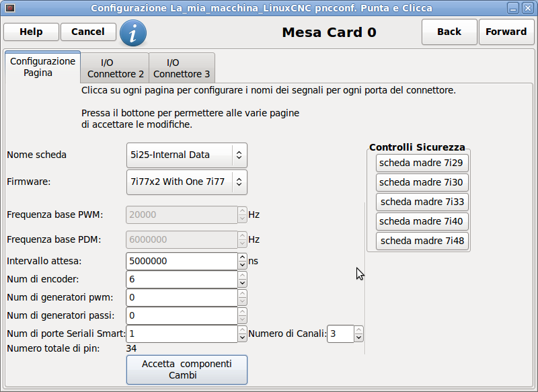Go Forward to next page
The image size is (538, 392).
coord(506,32)
